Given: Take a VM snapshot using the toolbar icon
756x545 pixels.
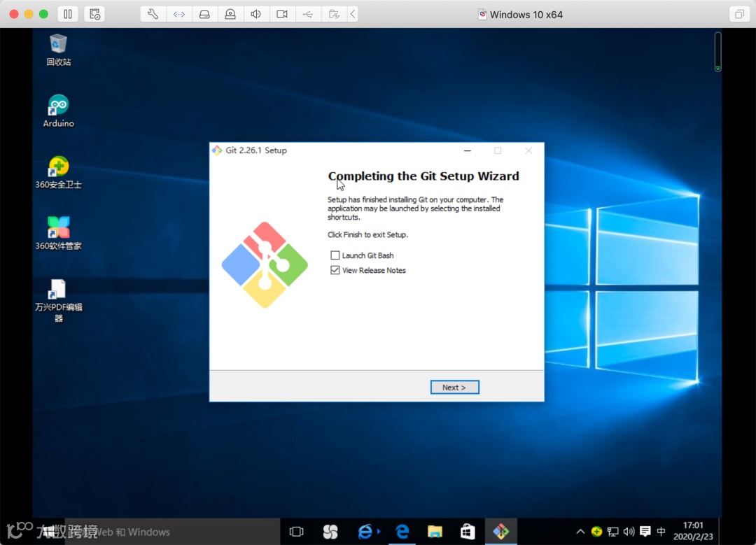Looking at the screenshot, I should [x=94, y=14].
